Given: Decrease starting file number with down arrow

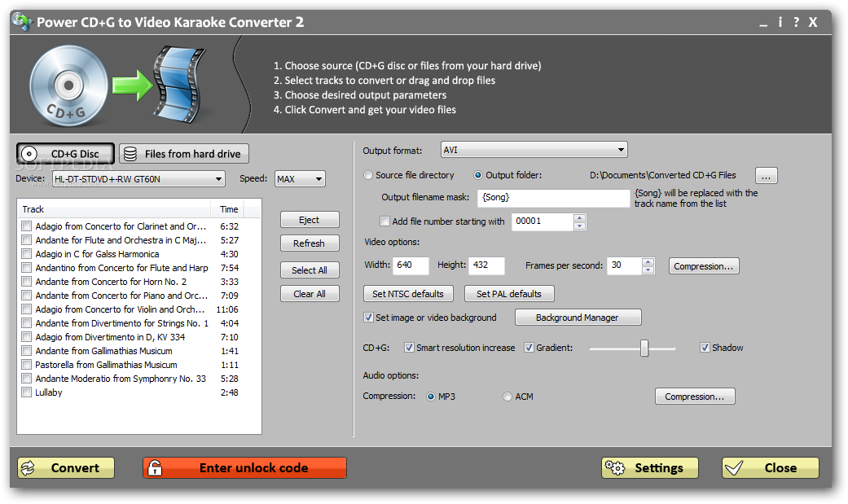Looking at the screenshot, I should [x=579, y=226].
